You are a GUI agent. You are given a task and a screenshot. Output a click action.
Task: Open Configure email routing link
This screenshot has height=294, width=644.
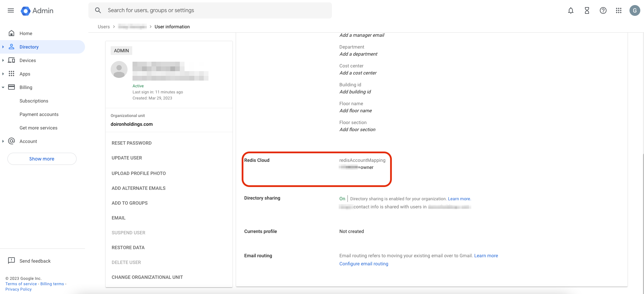[364, 264]
